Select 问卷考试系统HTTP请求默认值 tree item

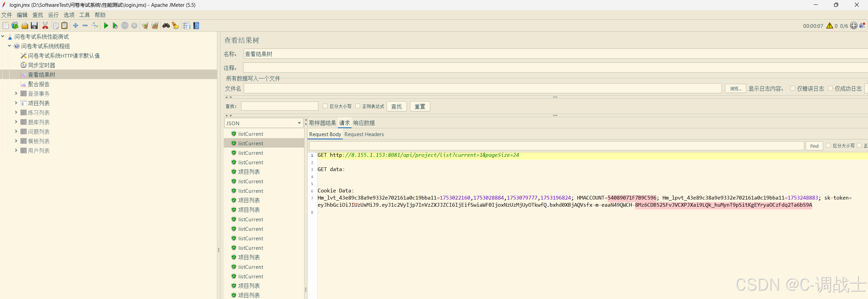pos(64,56)
